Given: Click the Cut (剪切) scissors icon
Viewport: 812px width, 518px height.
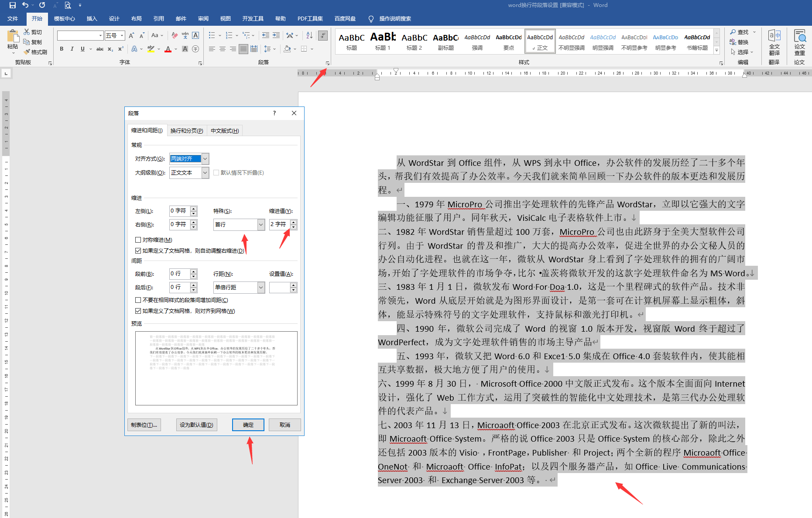Looking at the screenshot, I should click(x=27, y=32).
